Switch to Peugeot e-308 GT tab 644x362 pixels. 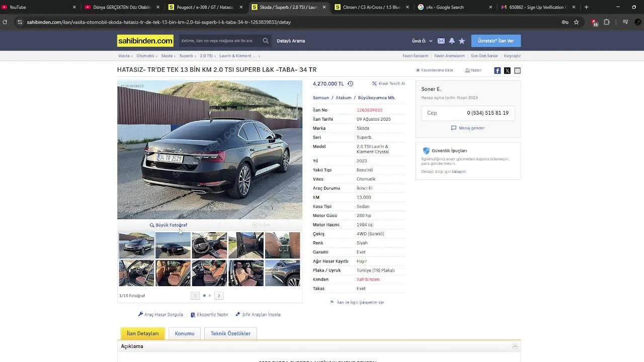[x=205, y=7]
